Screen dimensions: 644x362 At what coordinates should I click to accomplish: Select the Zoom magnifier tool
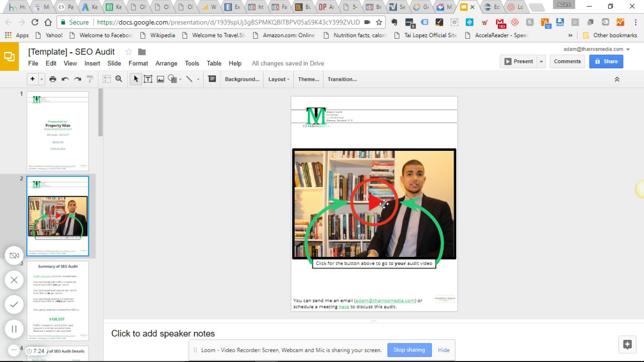tap(119, 79)
